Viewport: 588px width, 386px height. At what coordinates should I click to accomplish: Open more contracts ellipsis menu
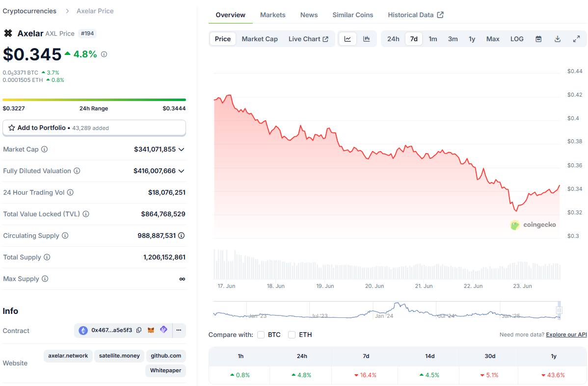(179, 330)
